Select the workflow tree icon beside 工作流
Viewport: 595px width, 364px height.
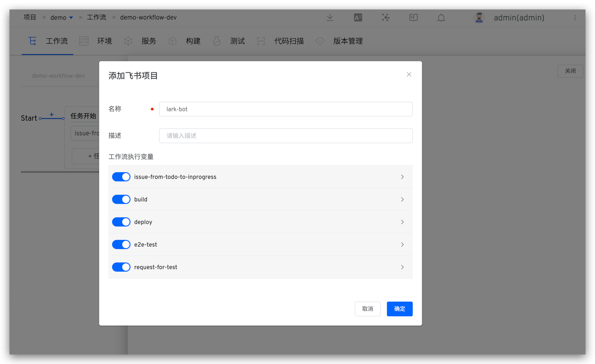click(33, 41)
